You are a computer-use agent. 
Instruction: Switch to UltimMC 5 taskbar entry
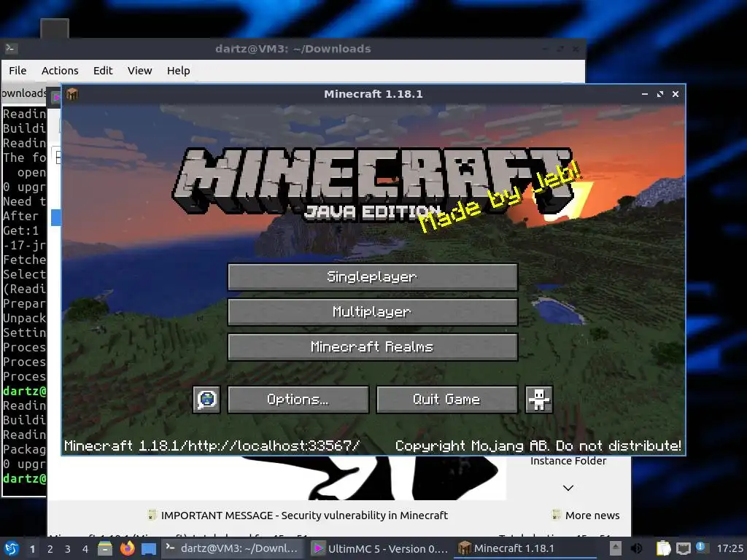point(379,548)
